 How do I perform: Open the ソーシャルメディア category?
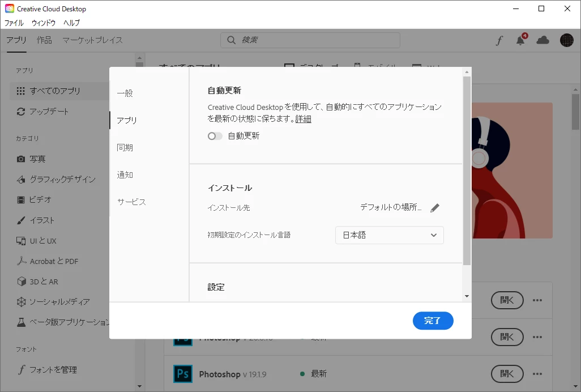tap(53, 302)
